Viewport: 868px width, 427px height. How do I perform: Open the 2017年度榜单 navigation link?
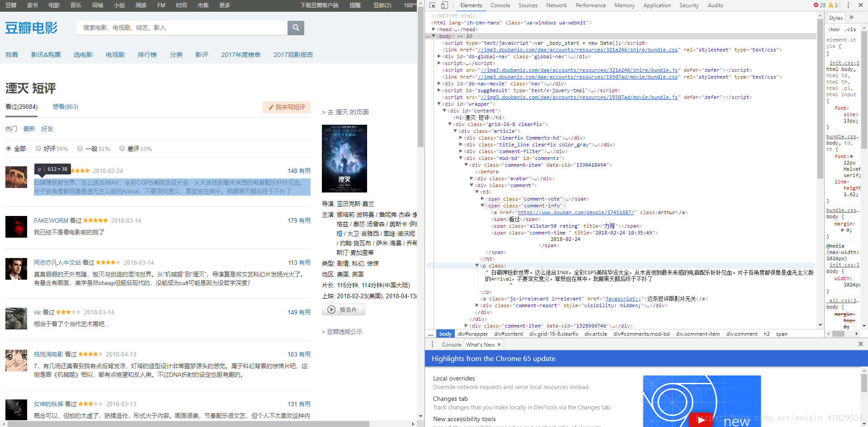point(241,55)
